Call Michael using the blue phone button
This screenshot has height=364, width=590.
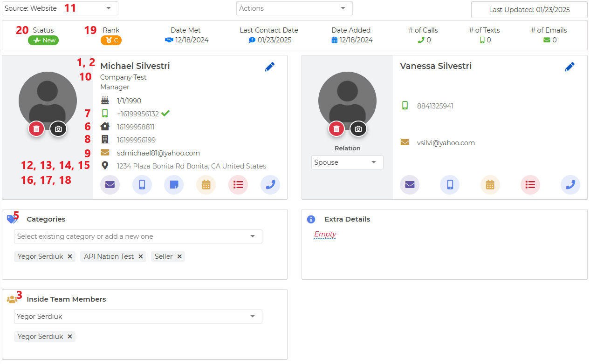[x=270, y=184]
